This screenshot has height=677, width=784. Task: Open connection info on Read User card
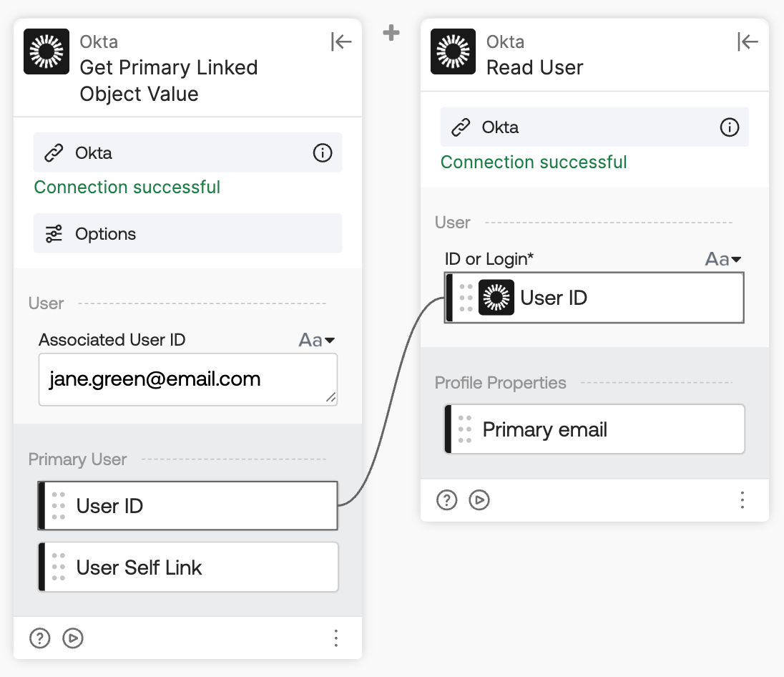(729, 127)
